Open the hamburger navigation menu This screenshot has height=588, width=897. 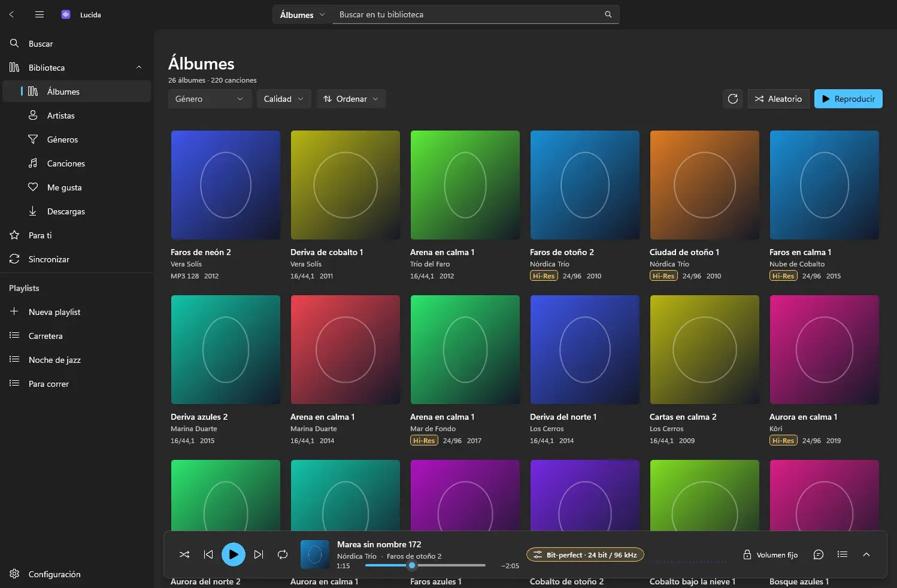coord(40,14)
